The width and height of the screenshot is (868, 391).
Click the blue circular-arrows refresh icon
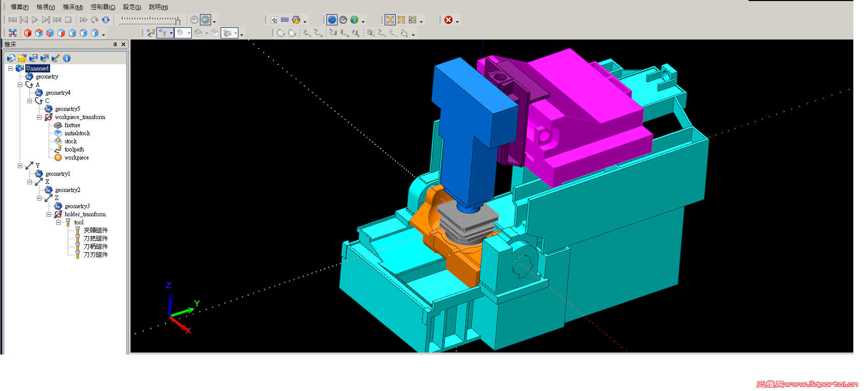coord(106,20)
